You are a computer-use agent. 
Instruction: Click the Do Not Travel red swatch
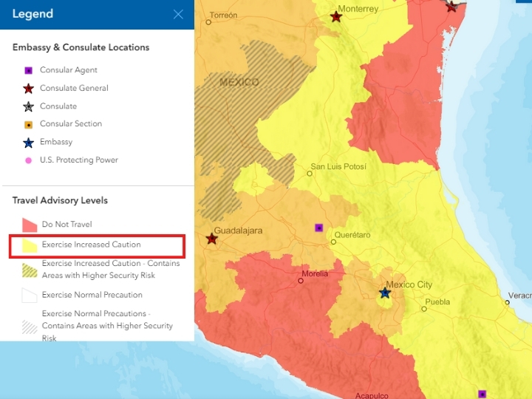30,225
